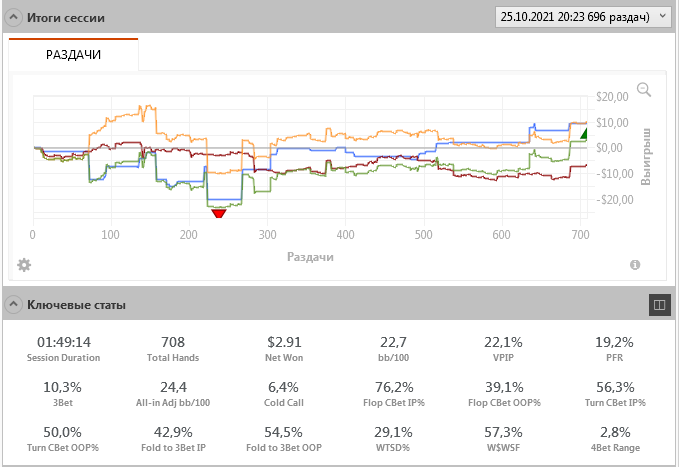Click the magnifier zoom icon on the graph
This screenshot has height=467, width=679.
click(x=644, y=90)
